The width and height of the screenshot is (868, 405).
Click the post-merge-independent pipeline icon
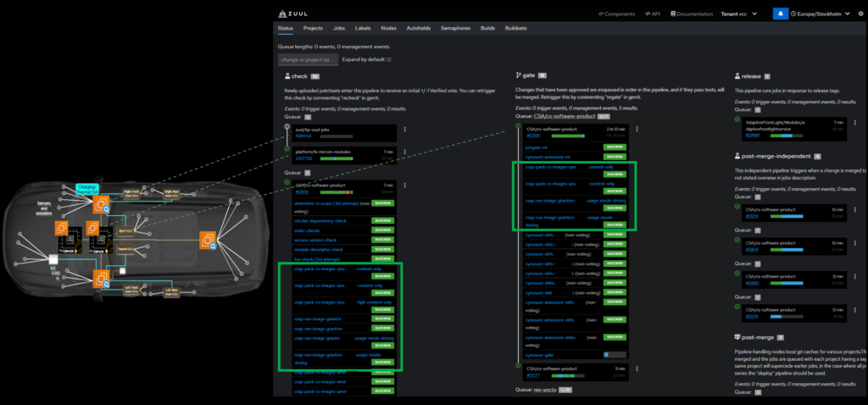pyautogui.click(x=737, y=156)
